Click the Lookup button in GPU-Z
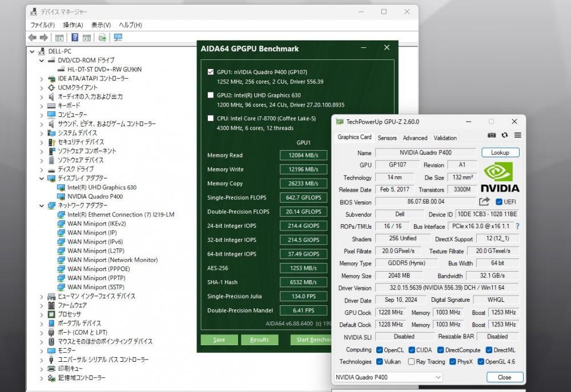This screenshot has height=392, width=571. [x=500, y=152]
